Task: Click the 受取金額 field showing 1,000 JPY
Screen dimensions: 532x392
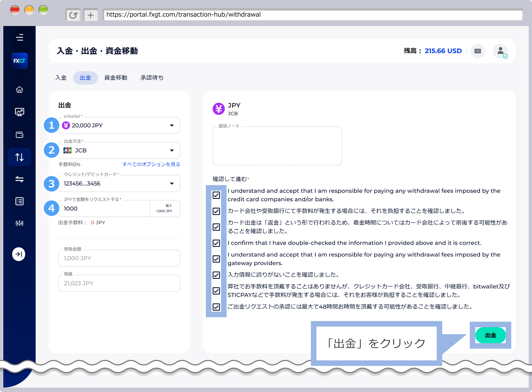Action: pos(119,258)
